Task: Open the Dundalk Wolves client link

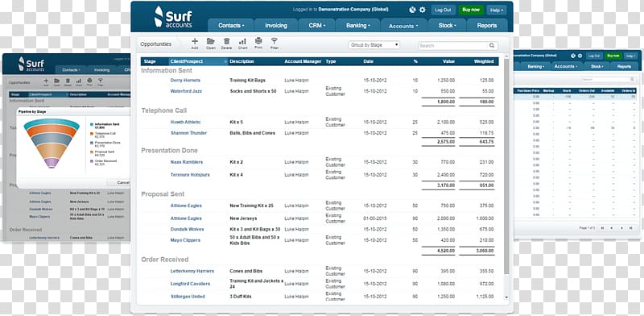Action: (x=187, y=229)
